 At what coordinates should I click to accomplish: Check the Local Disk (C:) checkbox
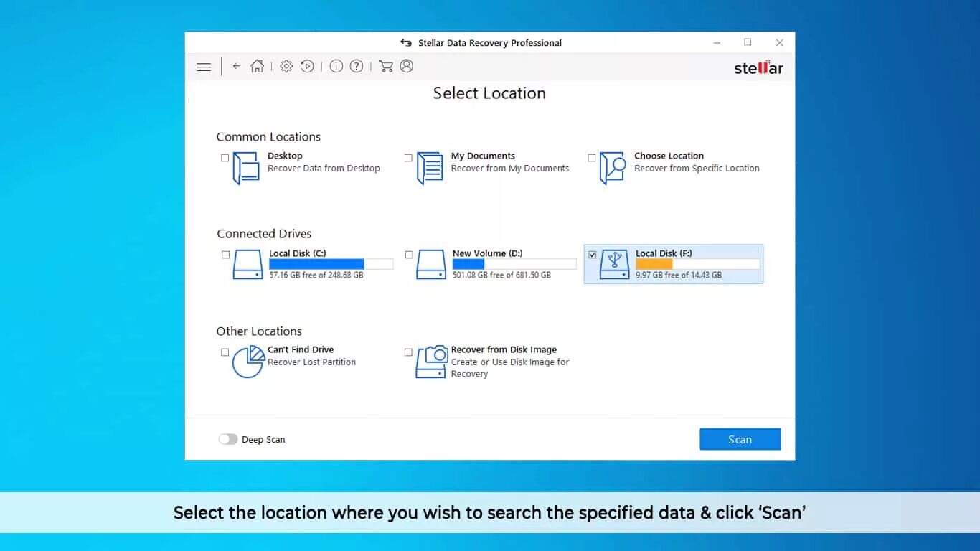point(226,255)
